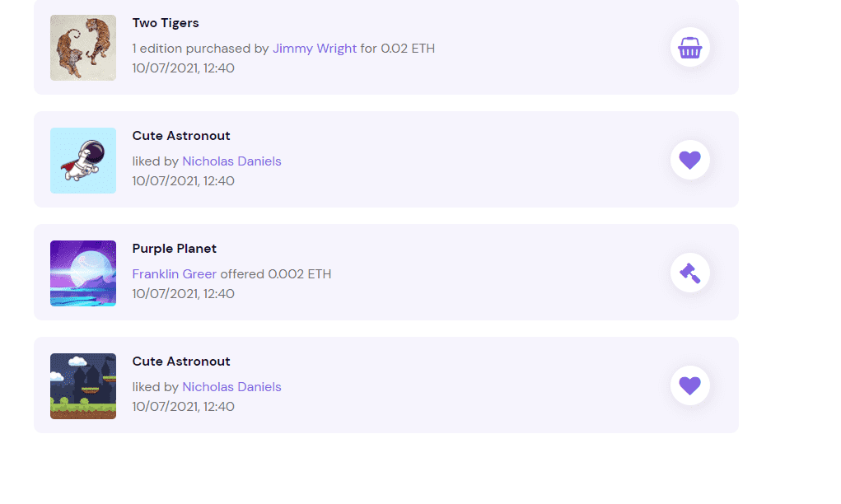Select the Purple Planet title

(175, 249)
